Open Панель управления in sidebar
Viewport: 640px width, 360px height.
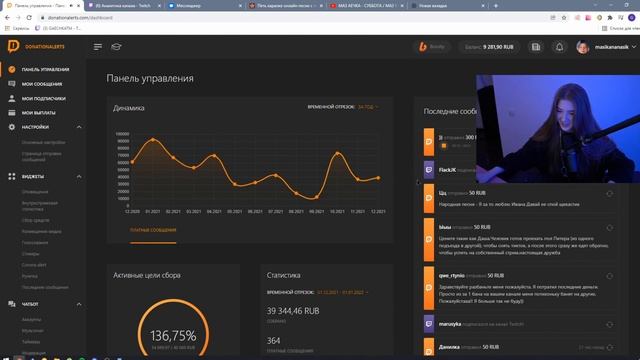pyautogui.click(x=45, y=69)
